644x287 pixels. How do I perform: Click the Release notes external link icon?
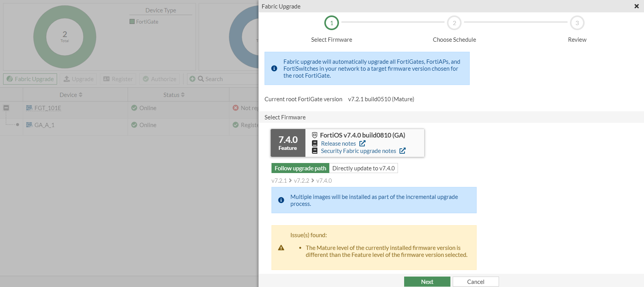[x=362, y=143]
